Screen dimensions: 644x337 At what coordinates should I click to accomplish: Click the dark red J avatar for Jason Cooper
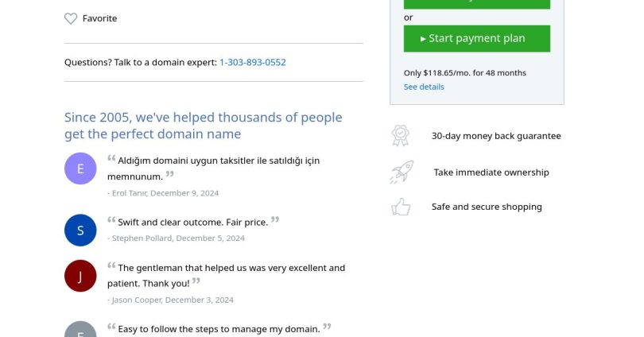80,276
